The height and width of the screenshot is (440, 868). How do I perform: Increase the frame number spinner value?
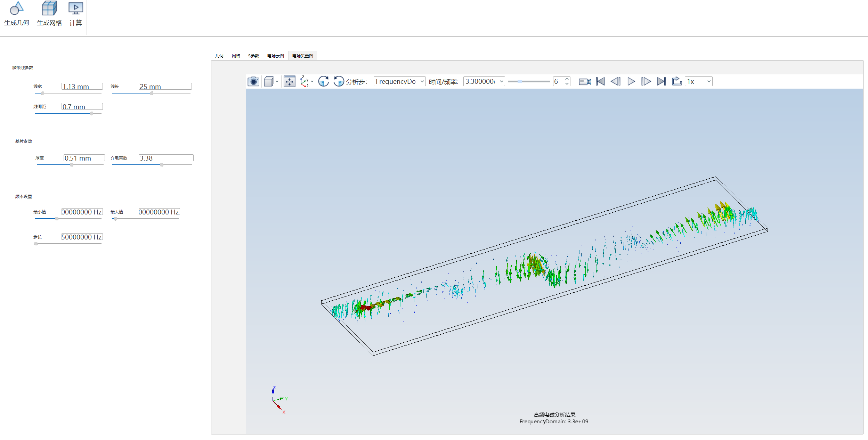567,79
